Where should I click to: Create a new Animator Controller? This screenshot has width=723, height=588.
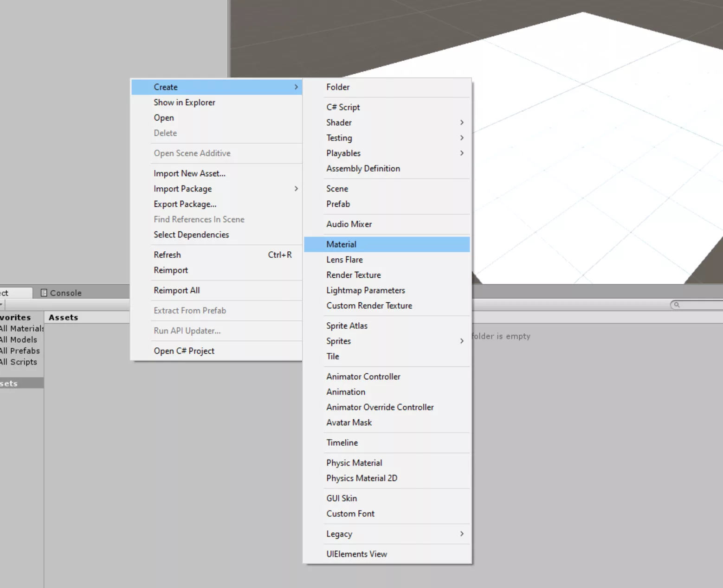pyautogui.click(x=363, y=377)
